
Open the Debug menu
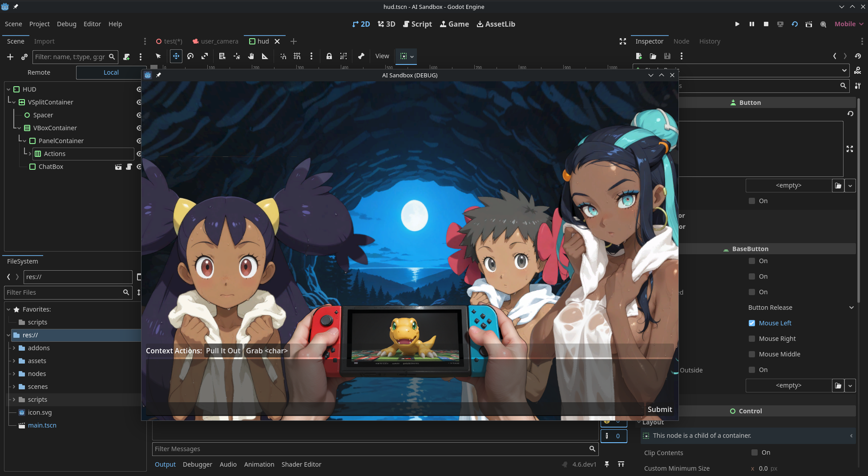tap(66, 24)
